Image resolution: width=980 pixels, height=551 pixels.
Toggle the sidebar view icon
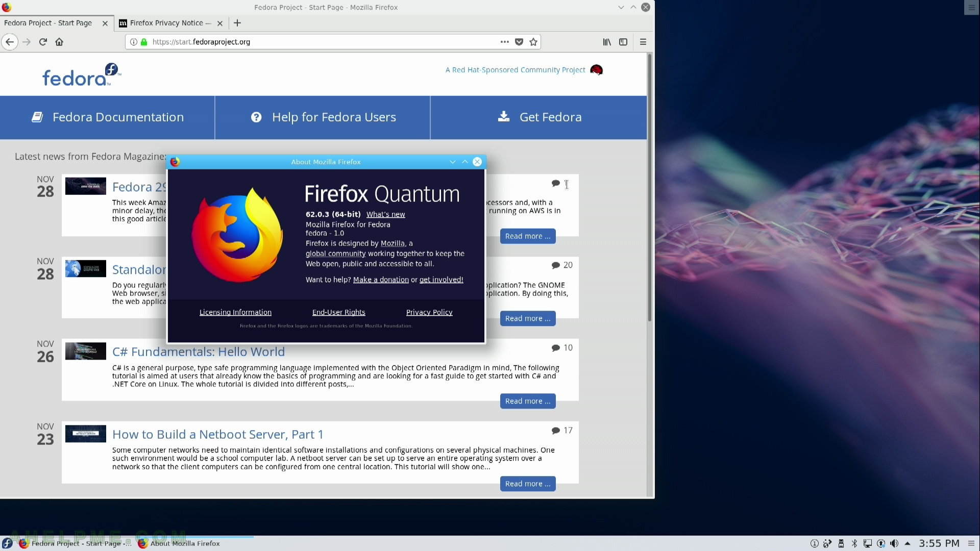(623, 42)
